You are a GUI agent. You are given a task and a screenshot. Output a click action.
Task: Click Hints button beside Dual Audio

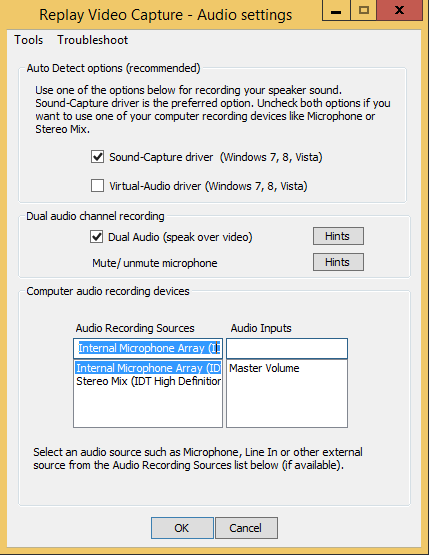click(338, 236)
